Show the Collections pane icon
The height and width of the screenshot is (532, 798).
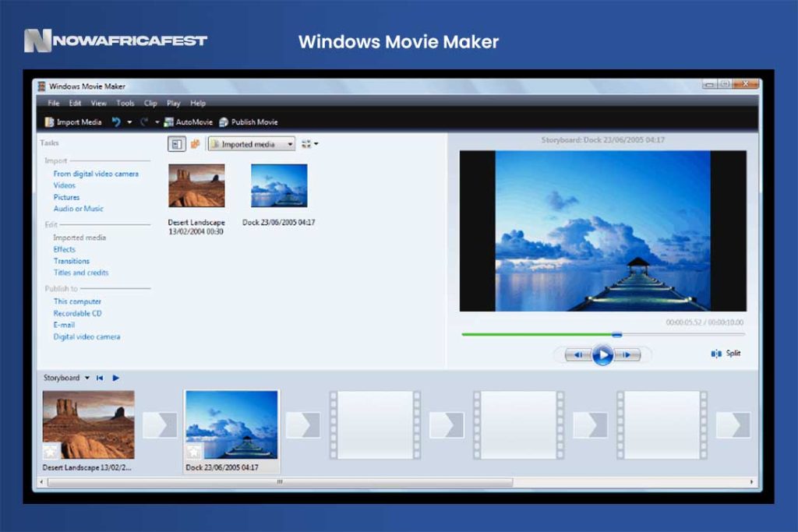195,144
